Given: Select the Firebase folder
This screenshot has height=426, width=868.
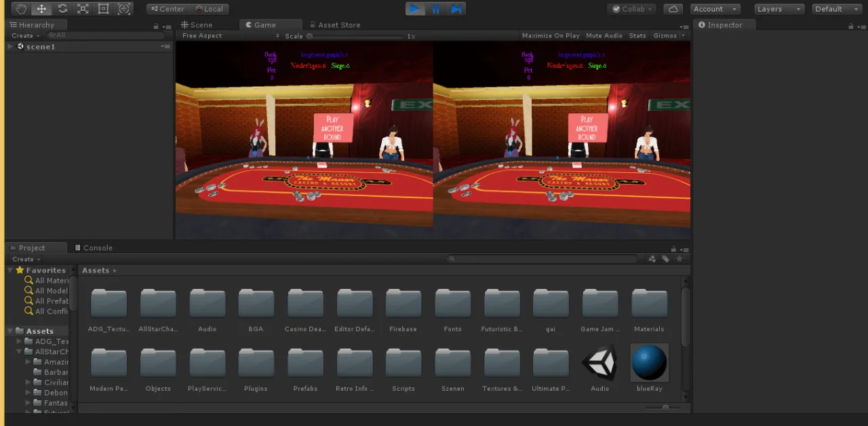Looking at the screenshot, I should (403, 310).
